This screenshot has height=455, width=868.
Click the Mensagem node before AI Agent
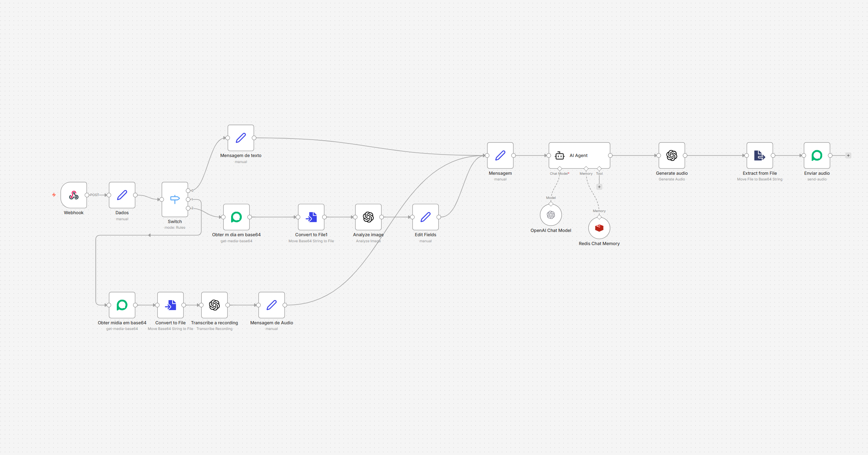500,156
